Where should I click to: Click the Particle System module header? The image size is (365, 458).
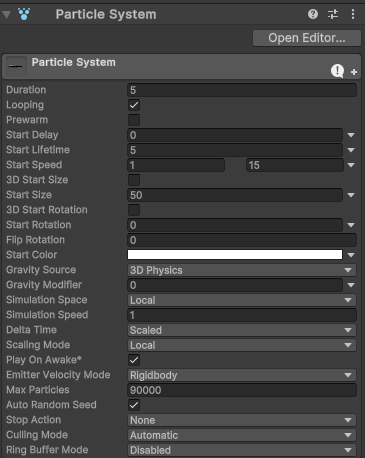(182, 67)
